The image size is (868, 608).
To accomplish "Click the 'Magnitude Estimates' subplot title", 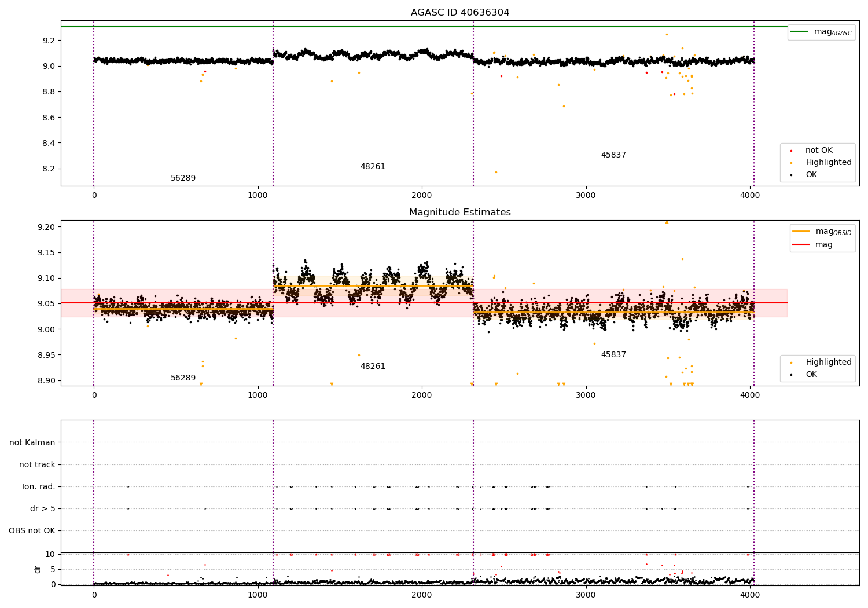I will pos(460,213).
